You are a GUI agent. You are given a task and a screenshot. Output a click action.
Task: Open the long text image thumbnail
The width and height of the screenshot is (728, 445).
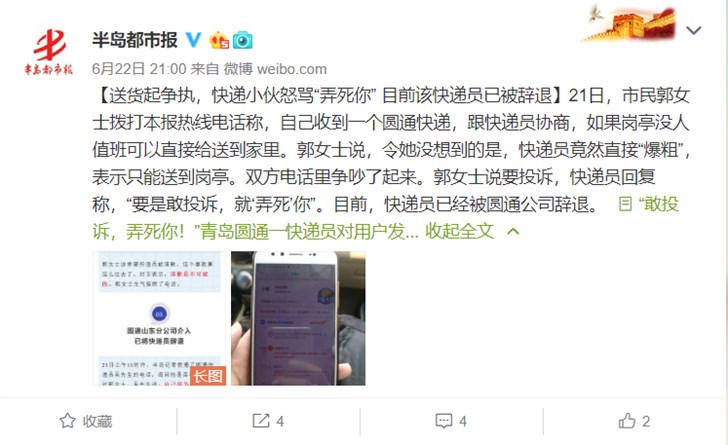coord(159,318)
